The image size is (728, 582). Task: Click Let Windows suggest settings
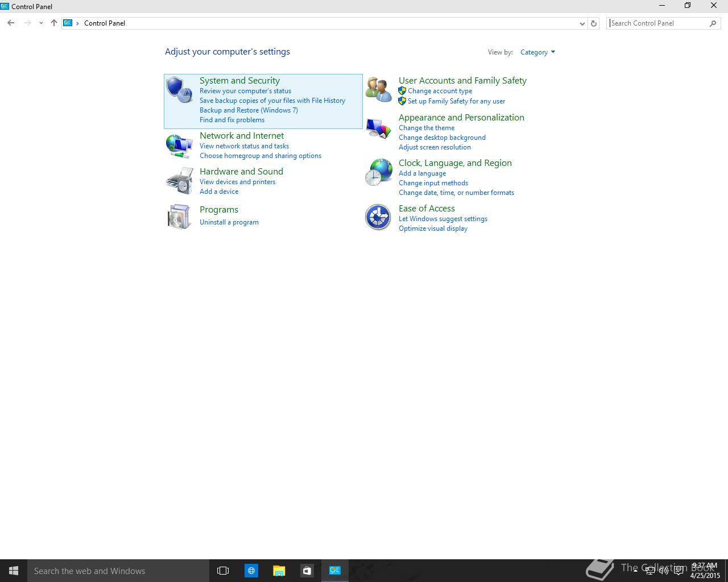click(443, 219)
